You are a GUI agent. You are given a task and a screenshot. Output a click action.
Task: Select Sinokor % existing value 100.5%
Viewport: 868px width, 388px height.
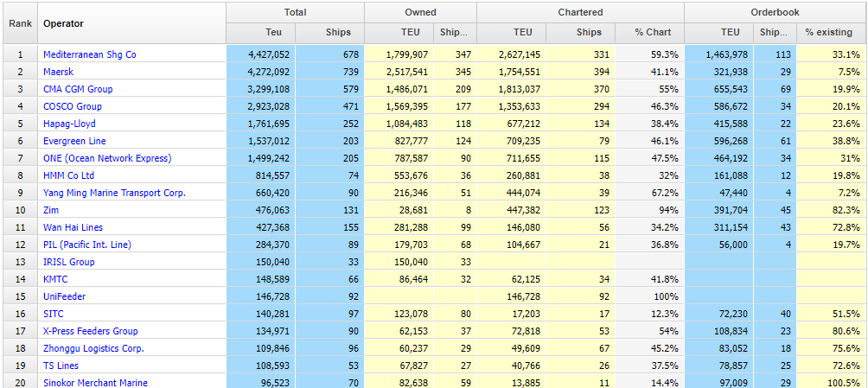832,383
